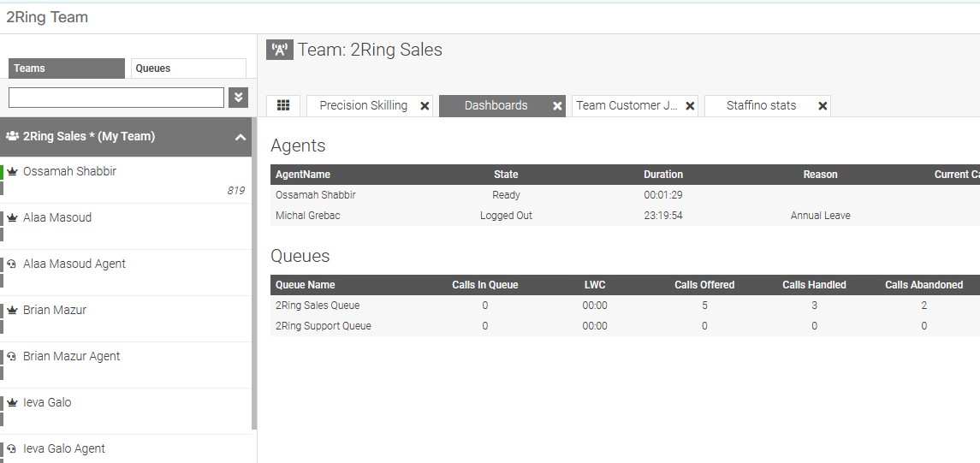
Task: Expand the filter options double-chevron button
Action: coord(239,97)
